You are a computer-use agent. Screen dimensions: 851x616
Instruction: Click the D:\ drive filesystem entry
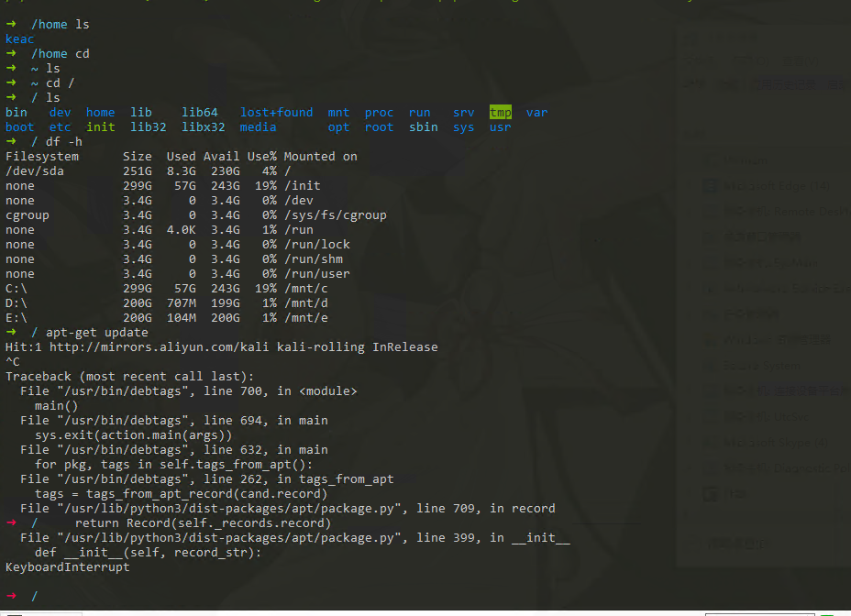[x=17, y=303]
